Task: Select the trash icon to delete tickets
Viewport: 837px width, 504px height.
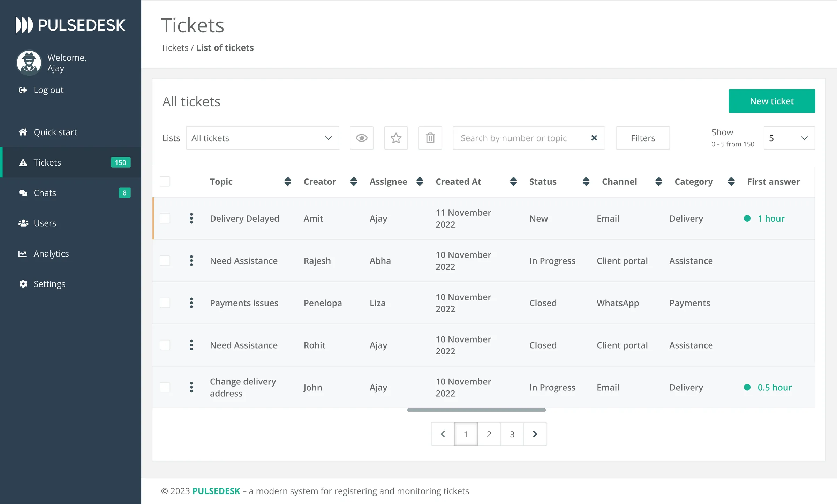Action: [430, 138]
